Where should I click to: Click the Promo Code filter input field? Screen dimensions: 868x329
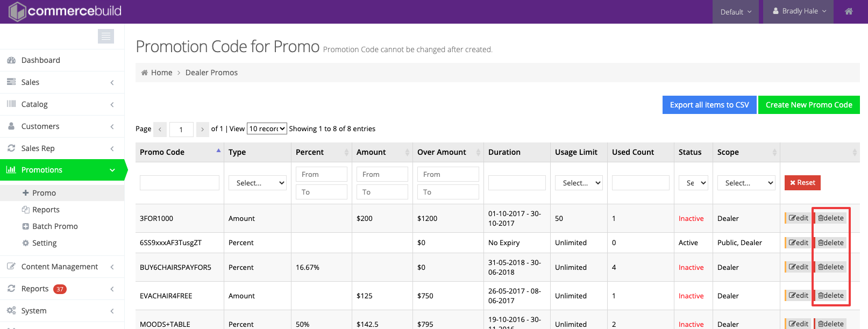tap(179, 183)
